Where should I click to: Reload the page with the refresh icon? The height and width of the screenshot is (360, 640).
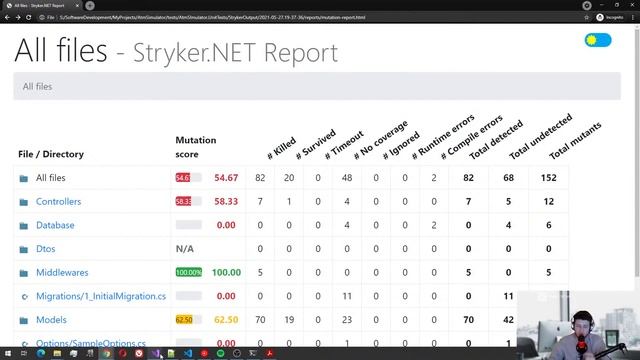tap(28, 17)
